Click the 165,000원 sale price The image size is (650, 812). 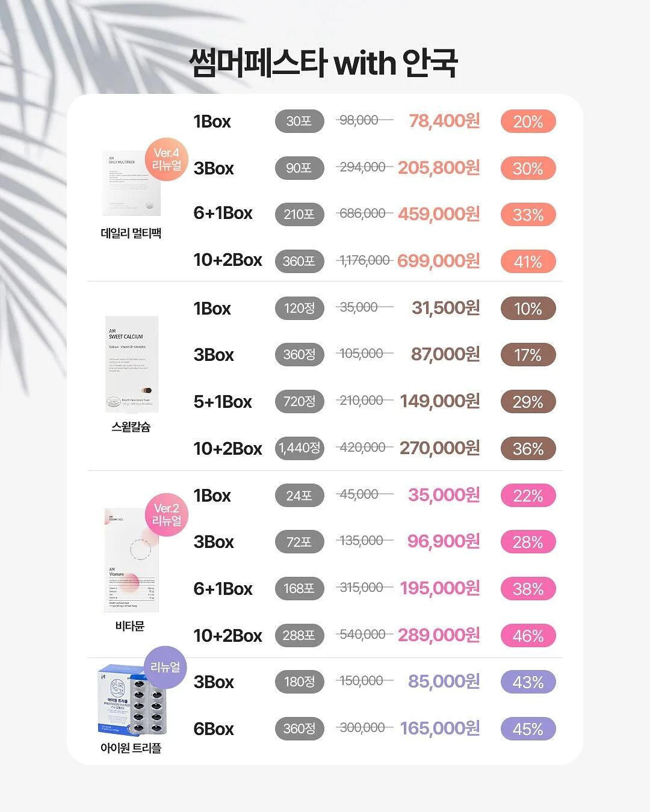440,728
